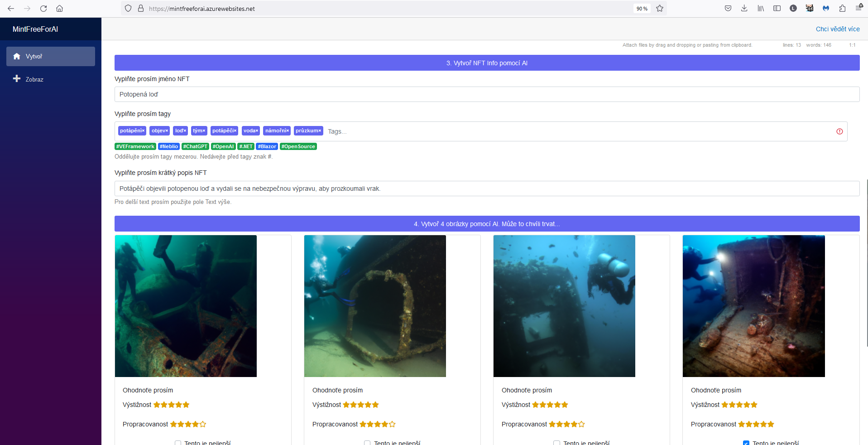Bookmark this page with the star icon
Image resolution: width=868 pixels, height=445 pixels.
point(660,9)
